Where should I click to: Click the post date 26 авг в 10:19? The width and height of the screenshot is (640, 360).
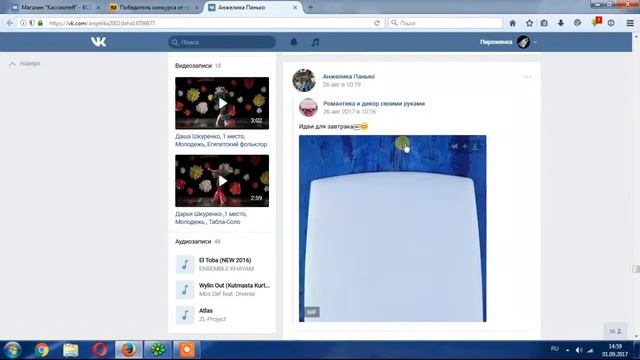pyautogui.click(x=342, y=84)
